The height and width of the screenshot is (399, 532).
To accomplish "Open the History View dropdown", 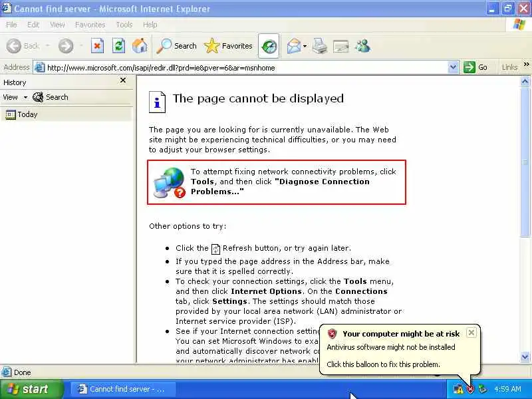I will point(15,97).
